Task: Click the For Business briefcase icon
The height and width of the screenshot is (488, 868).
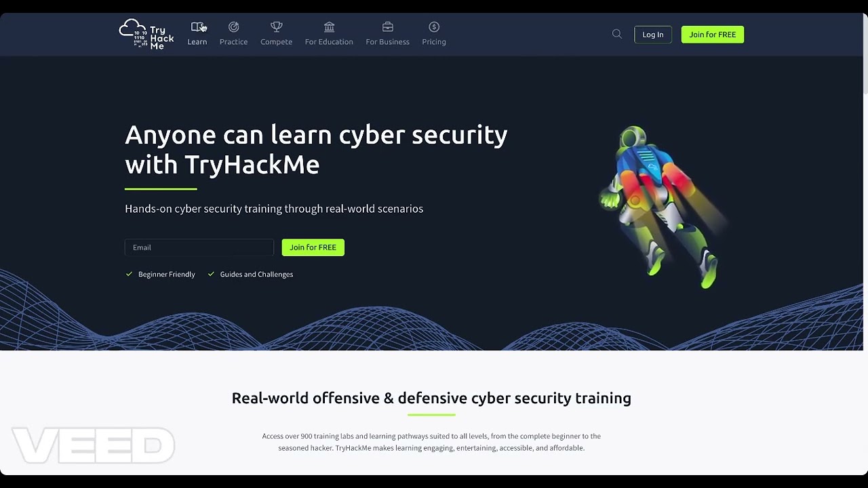Action: [x=388, y=27]
